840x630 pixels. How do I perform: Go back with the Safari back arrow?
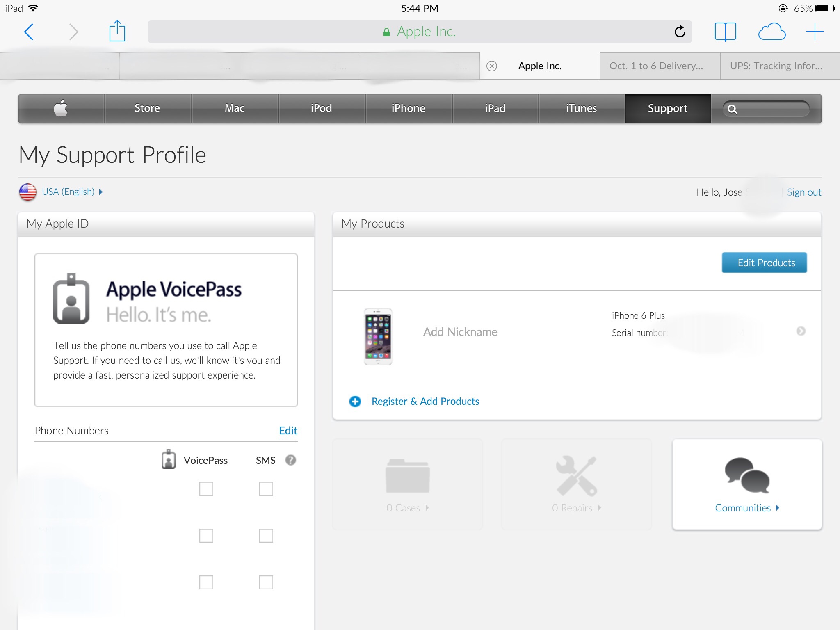point(29,32)
